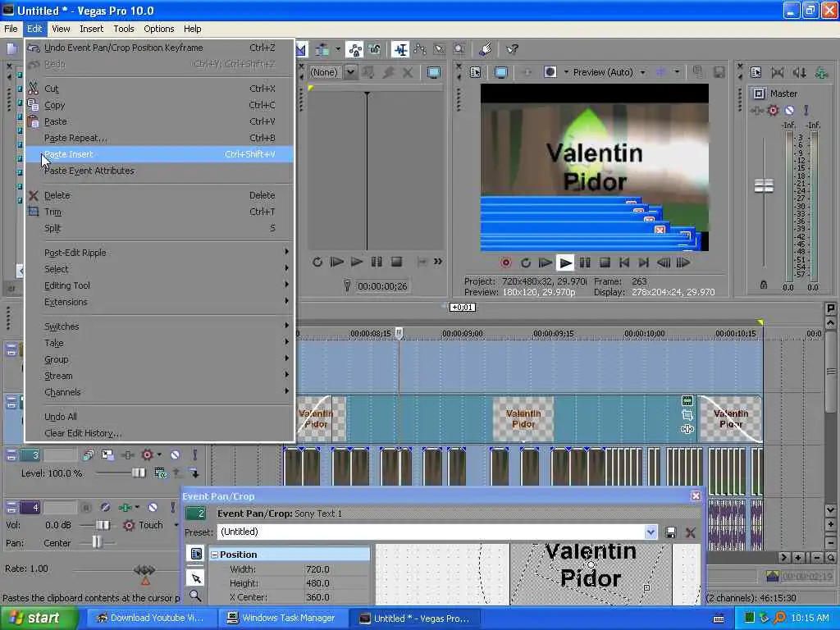Click Event Pan/Crop icon on text event
This screenshot has width=840, height=630.
click(x=687, y=415)
